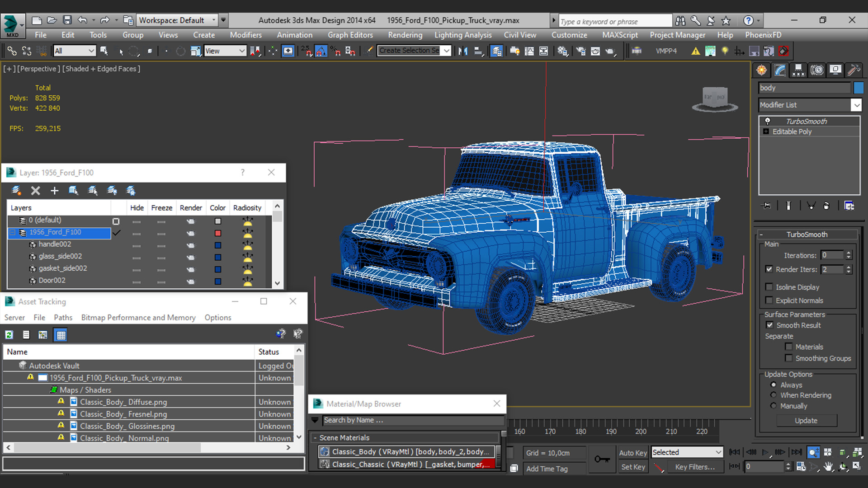Viewport: 868px width, 488px height.
Task: Switch Asset Tracking to table view icon
Action: (61, 335)
